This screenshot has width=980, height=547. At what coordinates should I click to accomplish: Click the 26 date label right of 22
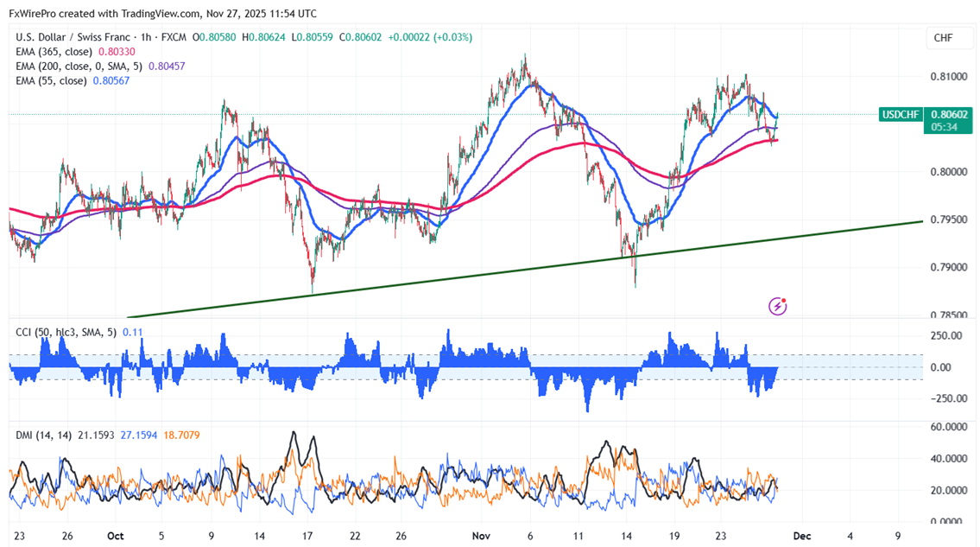pyautogui.click(x=401, y=536)
